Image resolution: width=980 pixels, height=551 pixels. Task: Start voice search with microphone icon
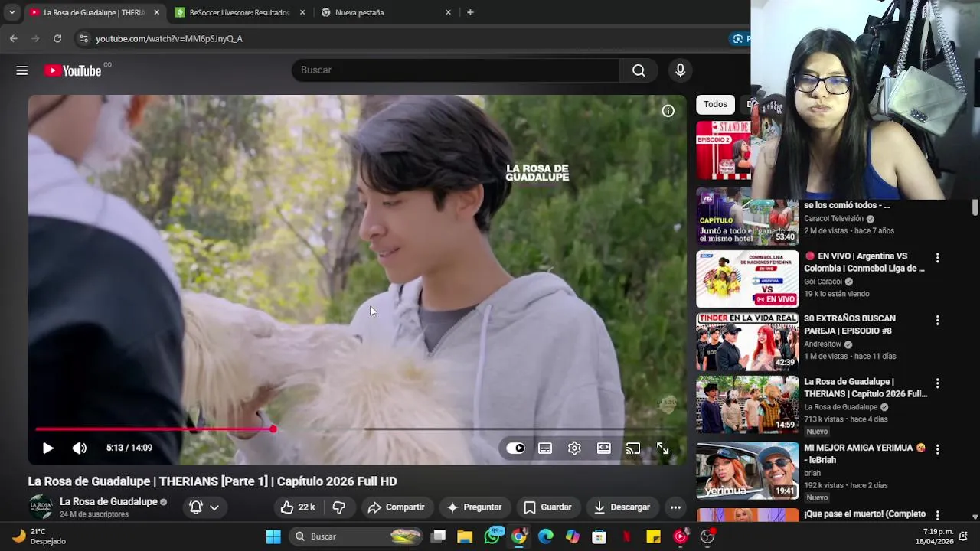click(x=680, y=70)
